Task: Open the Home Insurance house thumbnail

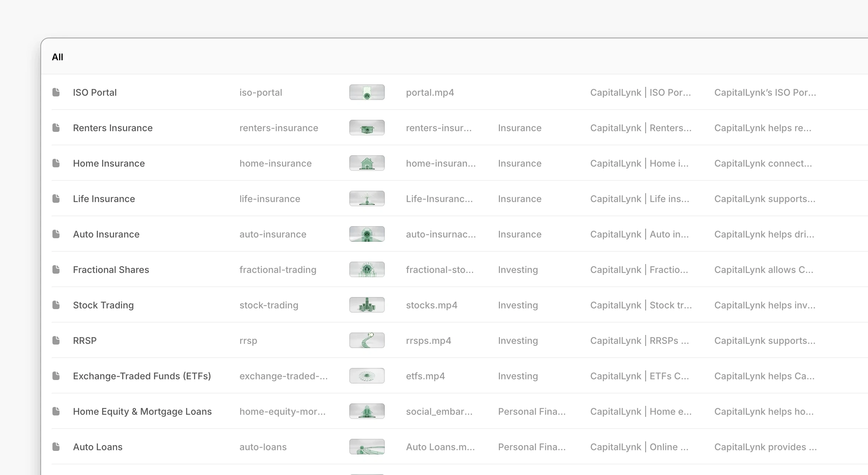Action: pyautogui.click(x=367, y=163)
